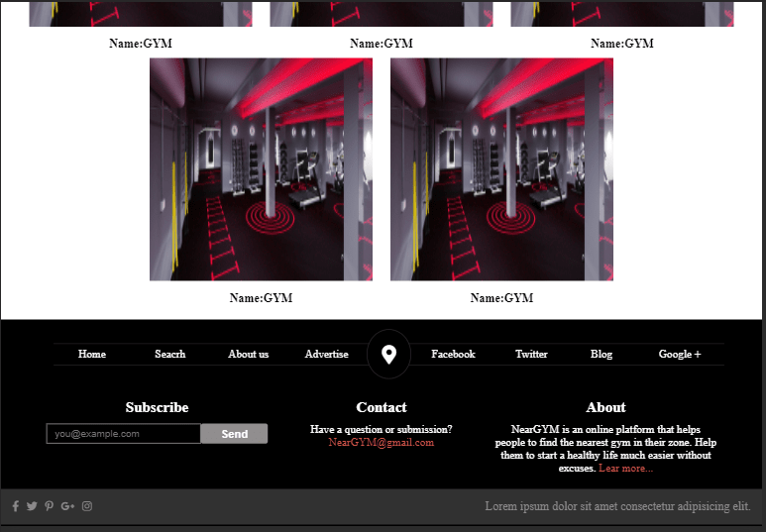The height and width of the screenshot is (532, 766).
Task: Click the left gym image in second row
Action: point(261,169)
